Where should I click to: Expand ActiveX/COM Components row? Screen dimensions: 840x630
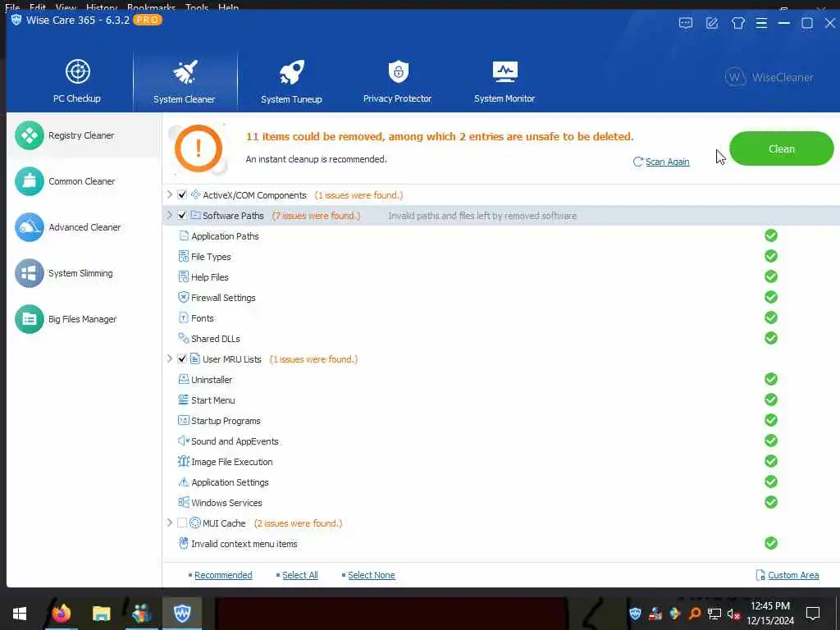click(170, 194)
